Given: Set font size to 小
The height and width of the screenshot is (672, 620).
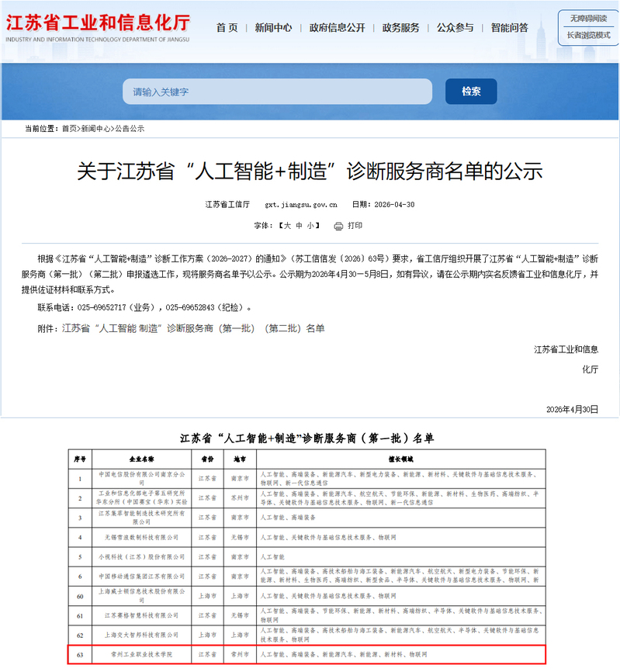Looking at the screenshot, I should point(310,226).
